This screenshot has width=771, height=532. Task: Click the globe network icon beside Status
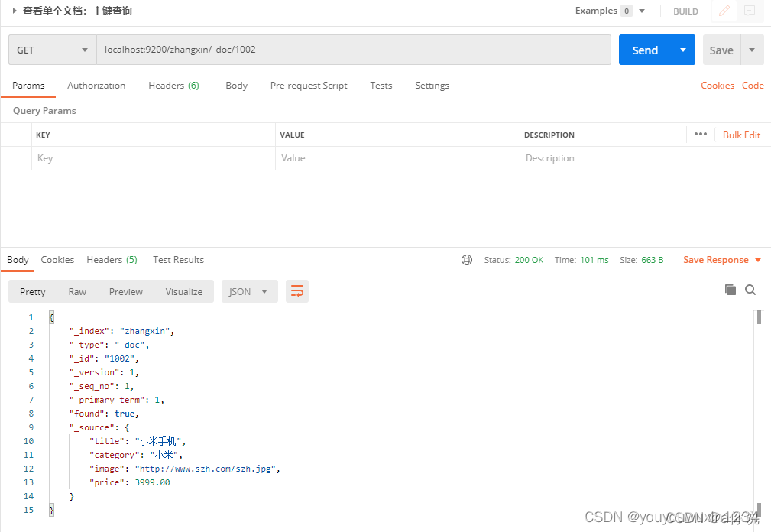pos(467,260)
